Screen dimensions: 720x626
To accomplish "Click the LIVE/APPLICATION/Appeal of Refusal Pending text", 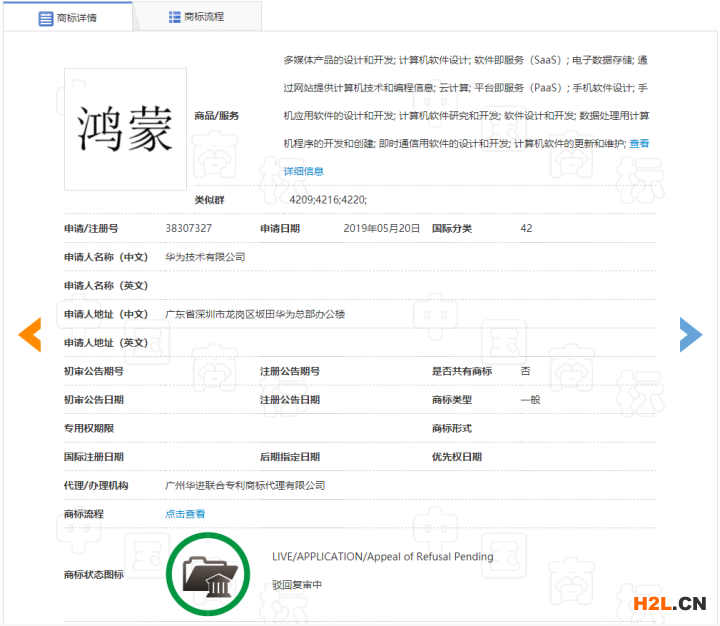I will (x=382, y=557).
